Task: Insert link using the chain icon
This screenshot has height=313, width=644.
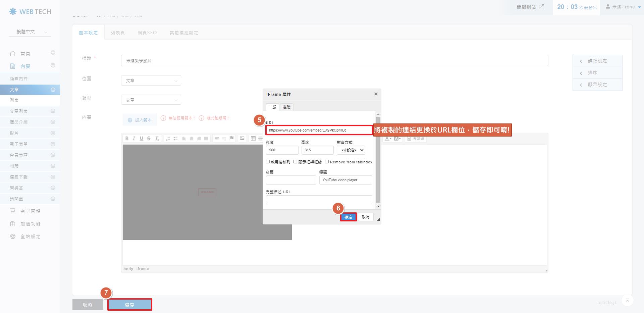Action: [217, 139]
